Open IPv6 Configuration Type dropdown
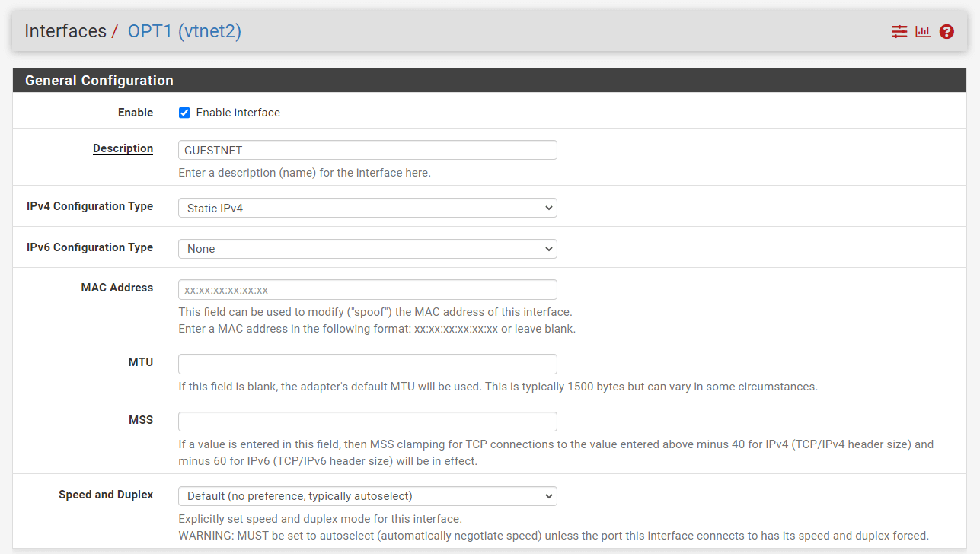The width and height of the screenshot is (980, 554). [368, 249]
